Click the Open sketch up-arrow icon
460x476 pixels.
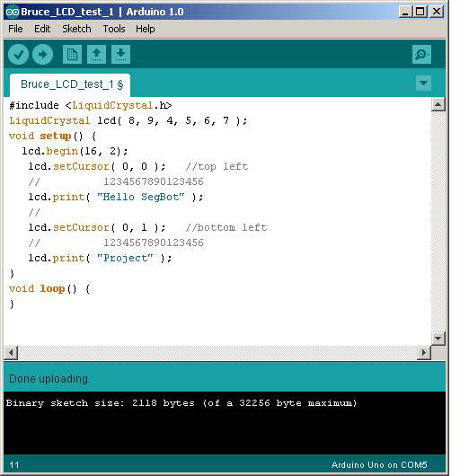coord(96,55)
